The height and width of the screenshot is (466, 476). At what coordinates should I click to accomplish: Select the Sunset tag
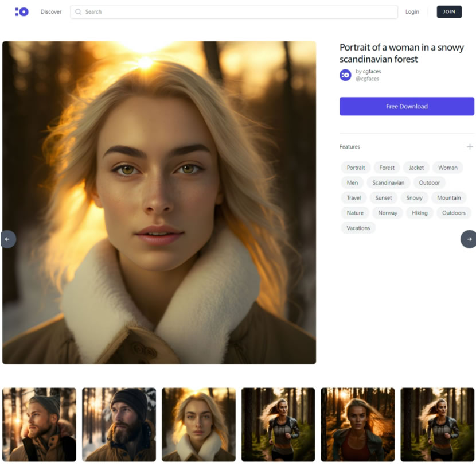pyautogui.click(x=384, y=198)
